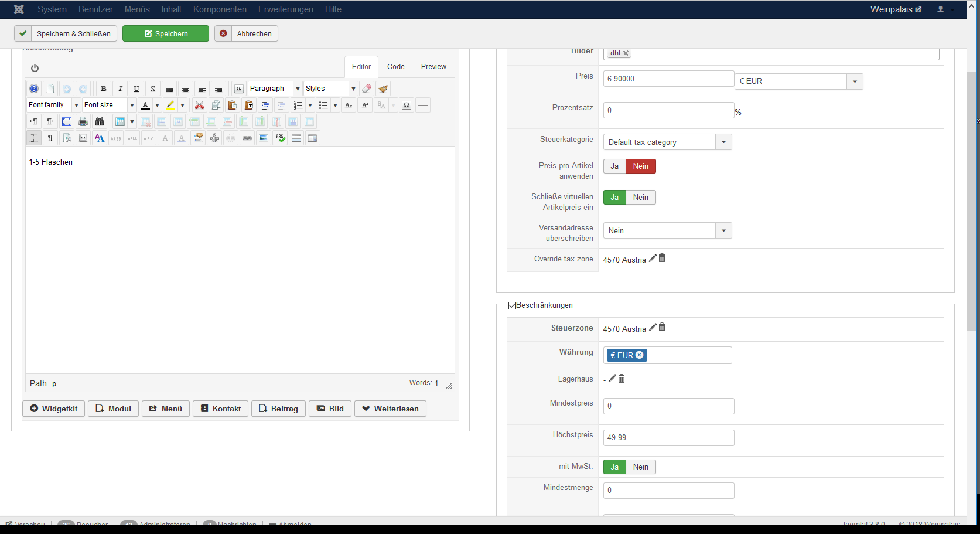Open the System menu

[x=52, y=9]
